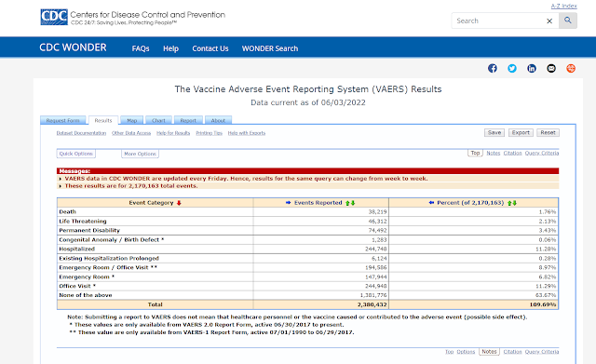Image resolution: width=596 pixels, height=364 pixels.
Task: Share the page by email
Action: (x=551, y=68)
